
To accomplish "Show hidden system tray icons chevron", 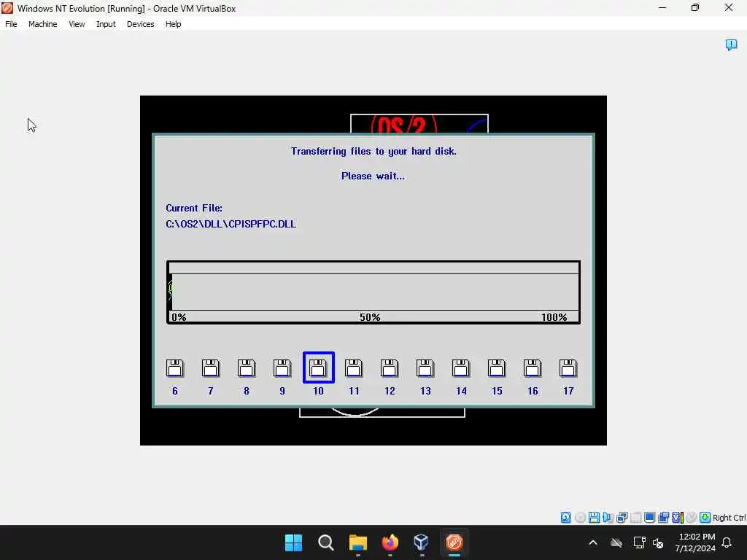I will tap(593, 542).
